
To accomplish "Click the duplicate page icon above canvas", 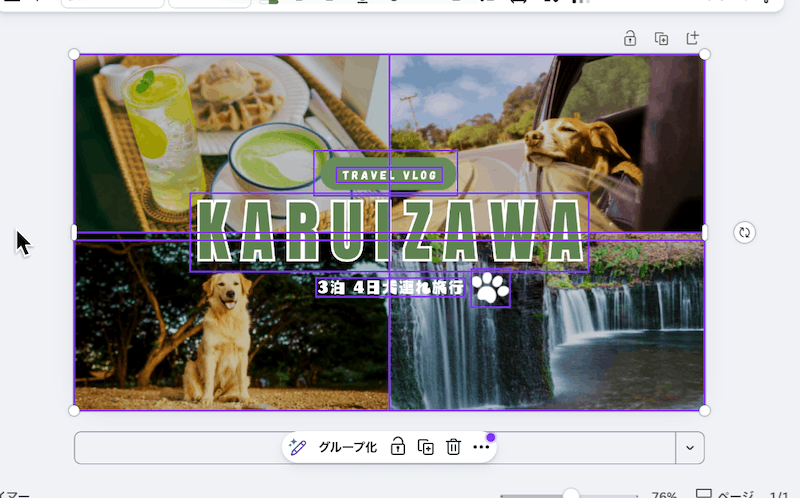I will click(x=661, y=38).
